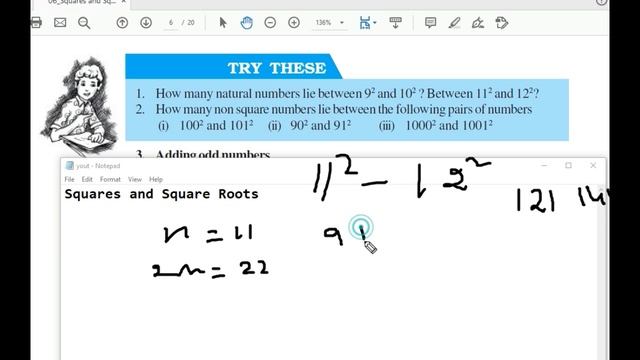This screenshot has height=360, width=640.
Task: Maximize the Notepad window
Action: 569,165
